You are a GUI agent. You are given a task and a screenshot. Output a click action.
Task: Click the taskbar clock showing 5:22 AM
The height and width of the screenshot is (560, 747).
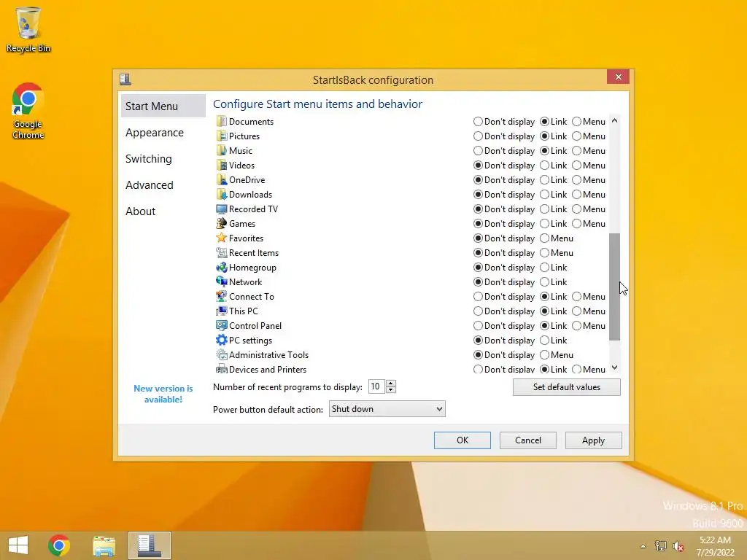point(715,546)
